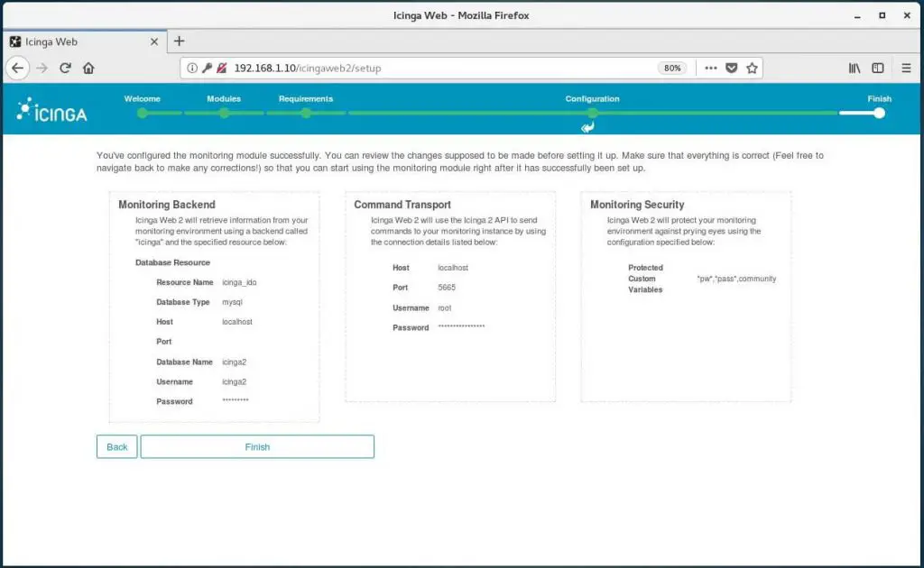Click the return arrow under Configuration
924x568 pixels.
tap(587, 128)
